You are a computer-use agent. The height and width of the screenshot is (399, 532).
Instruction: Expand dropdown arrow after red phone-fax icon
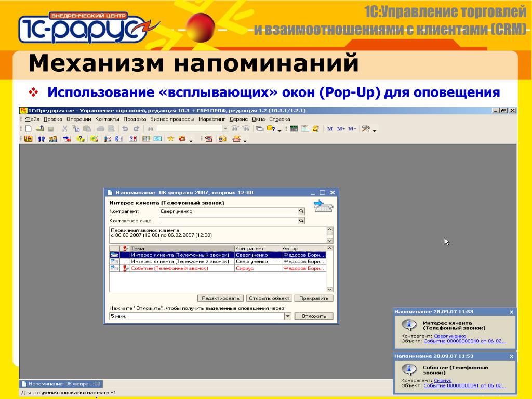pyautogui.click(x=245, y=141)
